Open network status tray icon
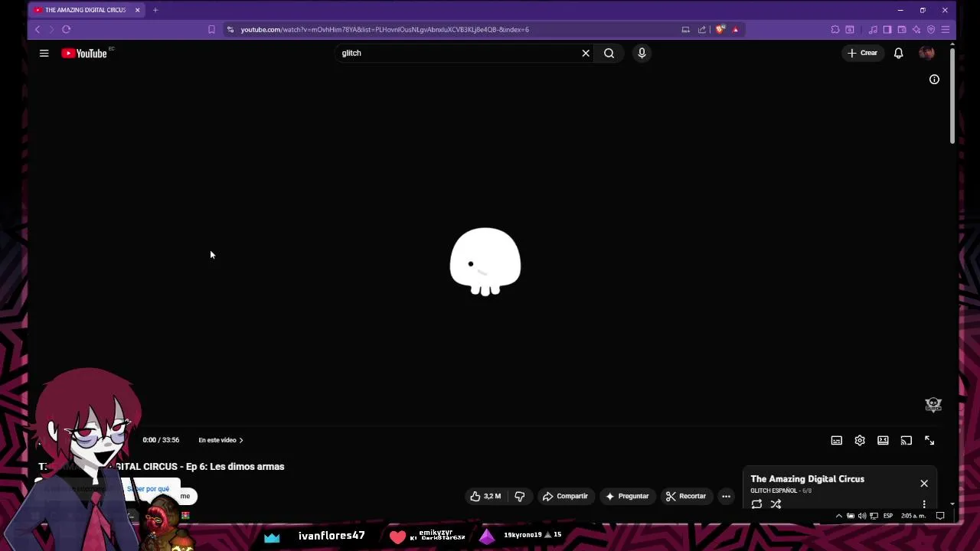Image resolution: width=980 pixels, height=551 pixels. point(874,516)
